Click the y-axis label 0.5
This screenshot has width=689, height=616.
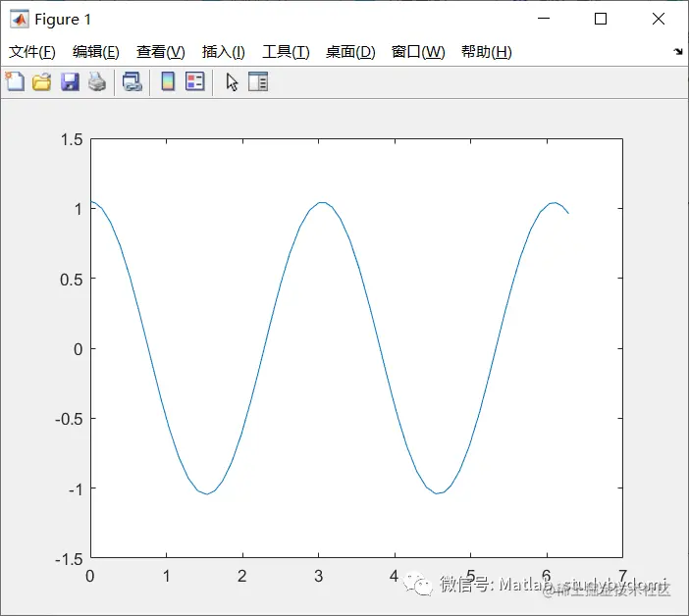click(x=72, y=280)
